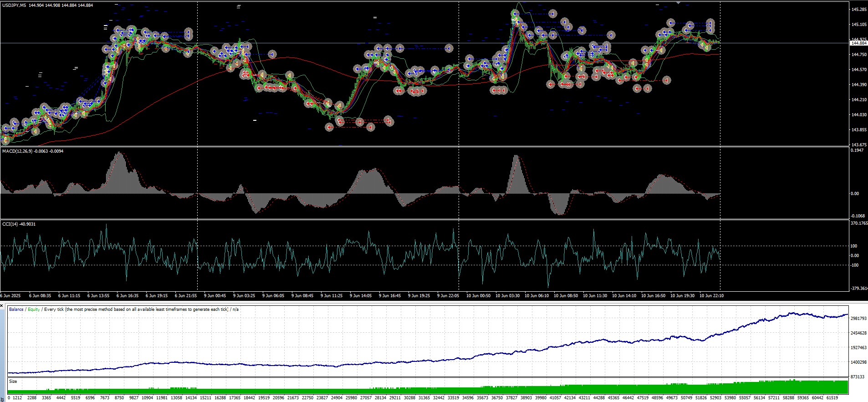
Task: Click the balance axis value 1400298
Action: point(858,362)
